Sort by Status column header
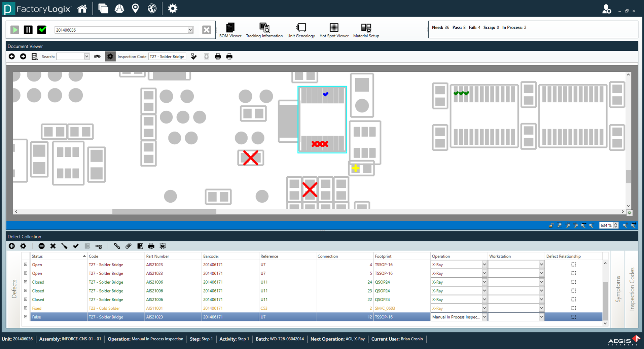Viewport: 644px width, 349px height. (57, 256)
